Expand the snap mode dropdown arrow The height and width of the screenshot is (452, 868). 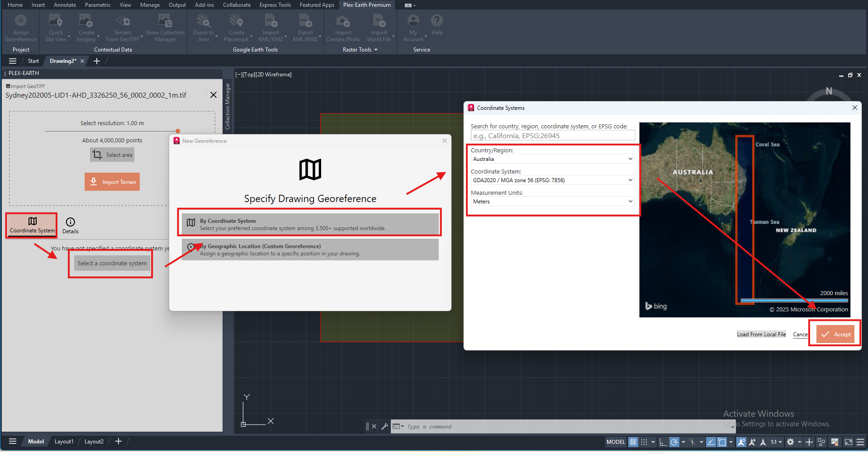653,442
